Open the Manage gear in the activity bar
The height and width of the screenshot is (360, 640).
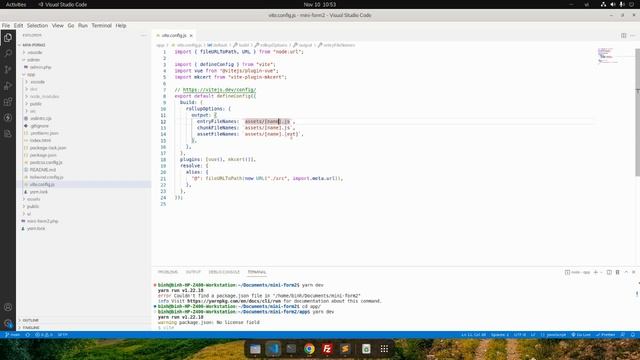(x=8, y=323)
